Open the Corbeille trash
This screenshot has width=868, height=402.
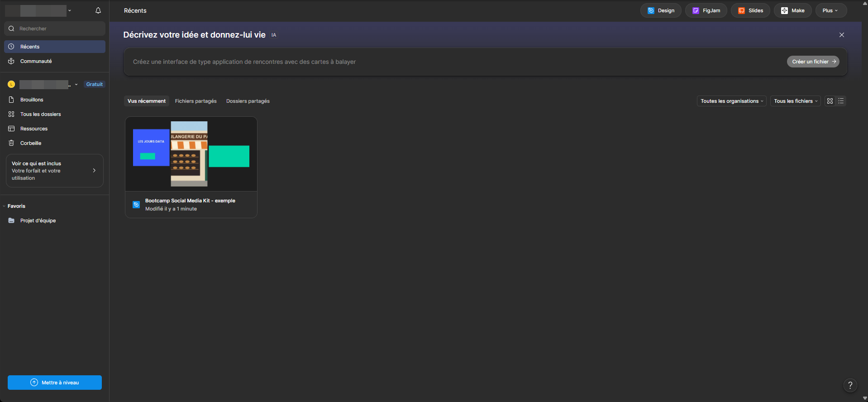pos(55,143)
